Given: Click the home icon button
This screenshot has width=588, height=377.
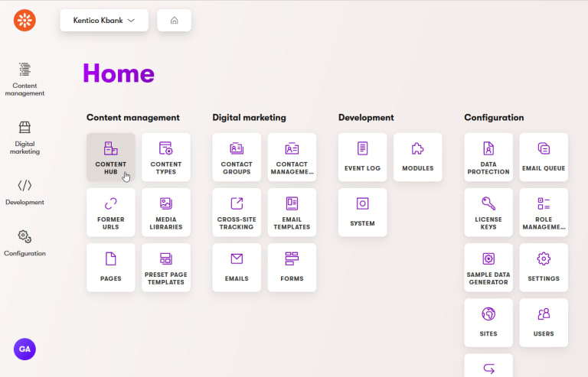Looking at the screenshot, I should (174, 20).
